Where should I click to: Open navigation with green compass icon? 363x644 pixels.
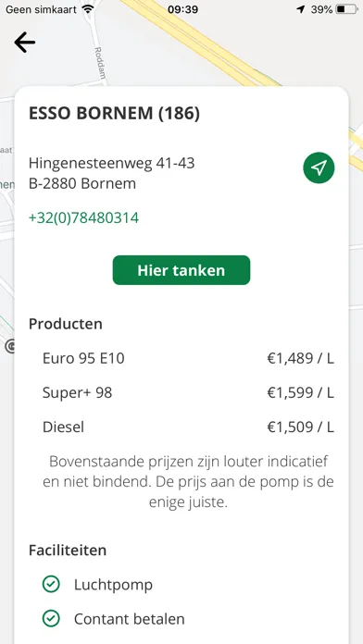tap(319, 167)
